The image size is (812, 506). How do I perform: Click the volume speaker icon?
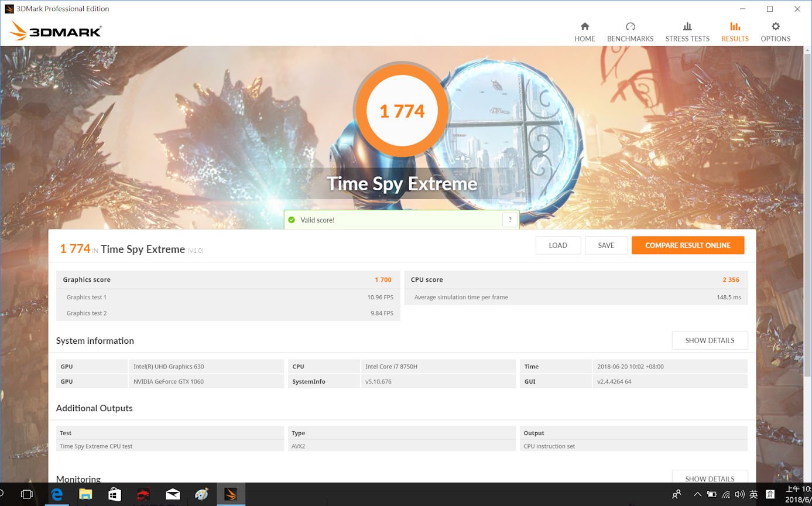click(x=740, y=494)
